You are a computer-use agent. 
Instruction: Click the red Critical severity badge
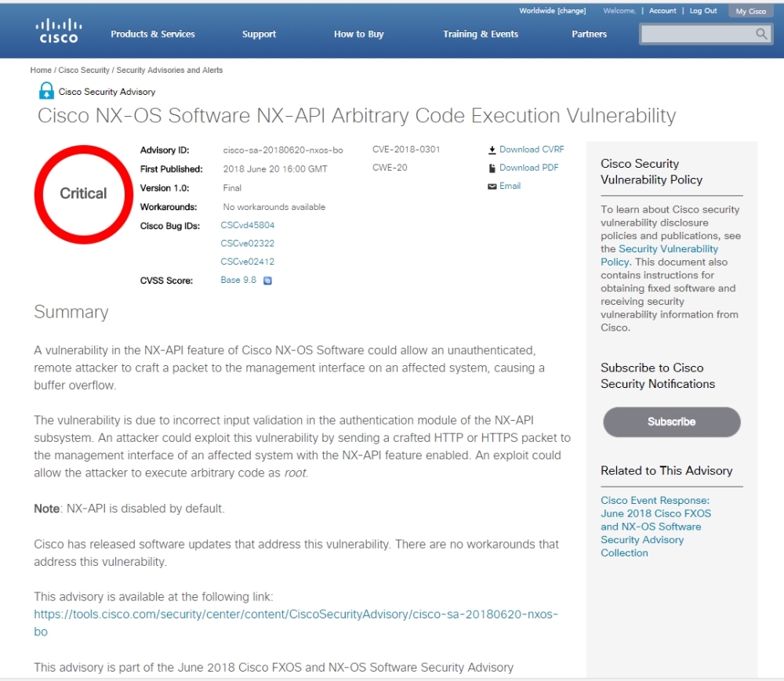click(84, 194)
